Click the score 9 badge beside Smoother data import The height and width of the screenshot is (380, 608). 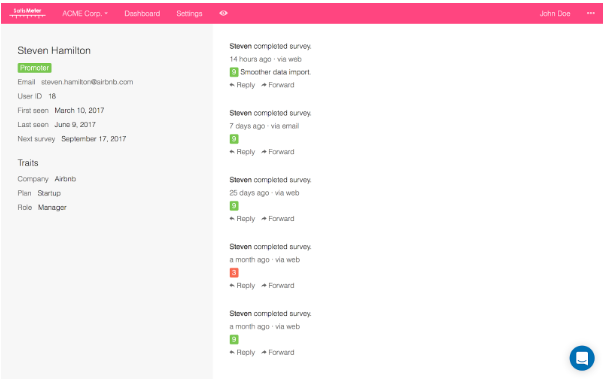234,72
